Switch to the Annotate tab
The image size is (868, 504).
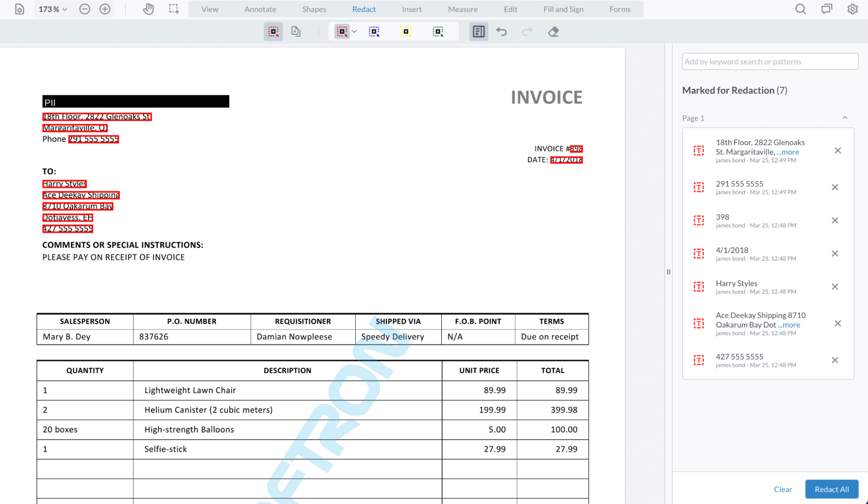coord(260,9)
